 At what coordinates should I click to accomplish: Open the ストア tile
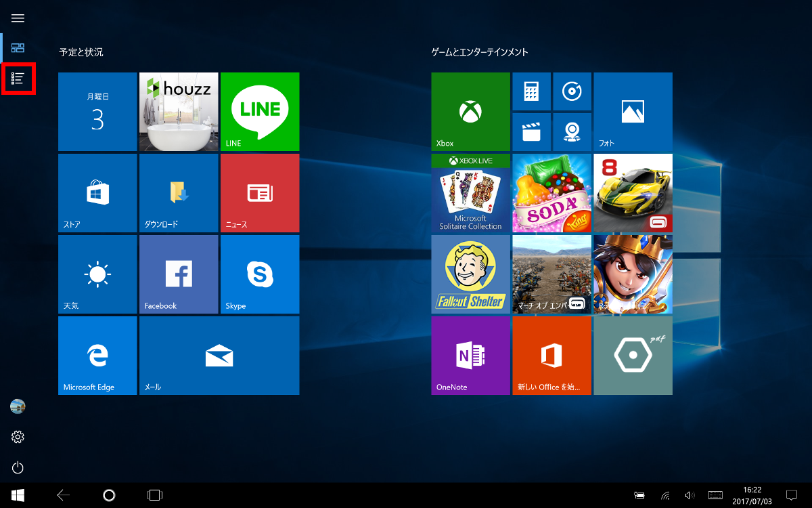(97, 193)
